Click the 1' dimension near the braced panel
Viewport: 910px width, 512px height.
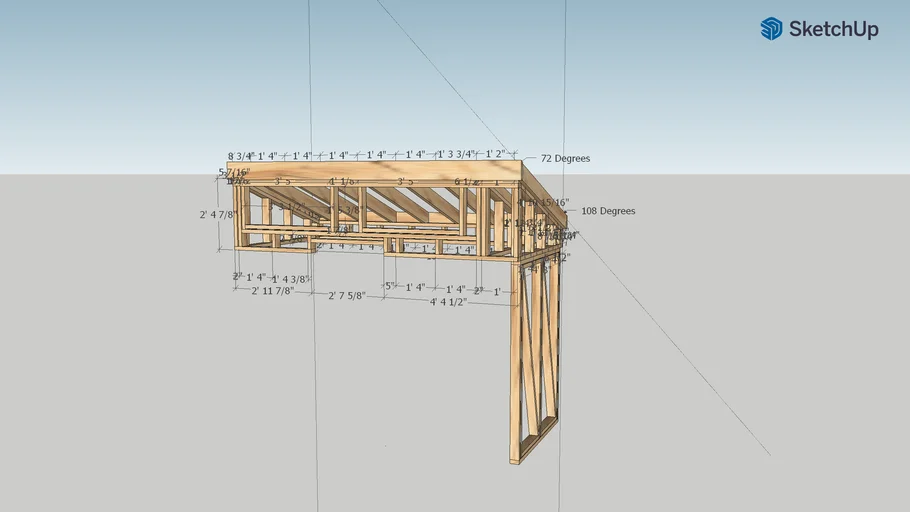click(x=497, y=292)
